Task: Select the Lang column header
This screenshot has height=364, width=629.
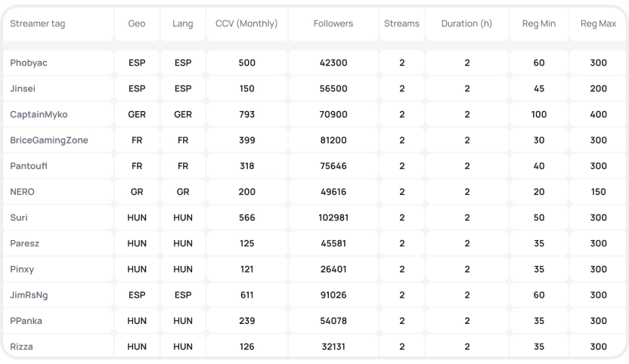Action: tap(182, 23)
